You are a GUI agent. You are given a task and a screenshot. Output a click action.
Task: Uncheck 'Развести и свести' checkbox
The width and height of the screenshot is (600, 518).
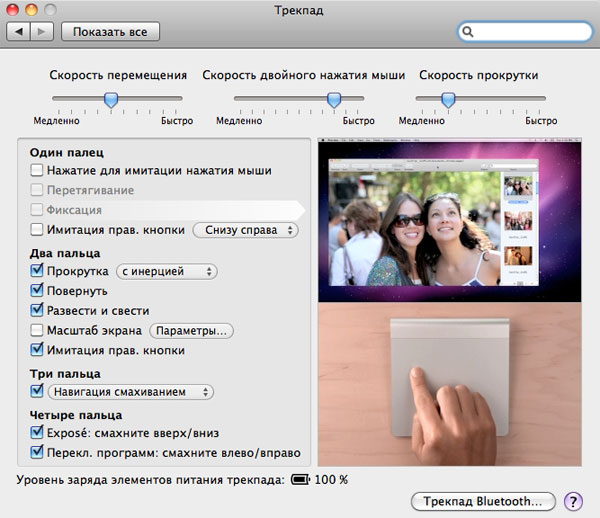[x=37, y=310]
